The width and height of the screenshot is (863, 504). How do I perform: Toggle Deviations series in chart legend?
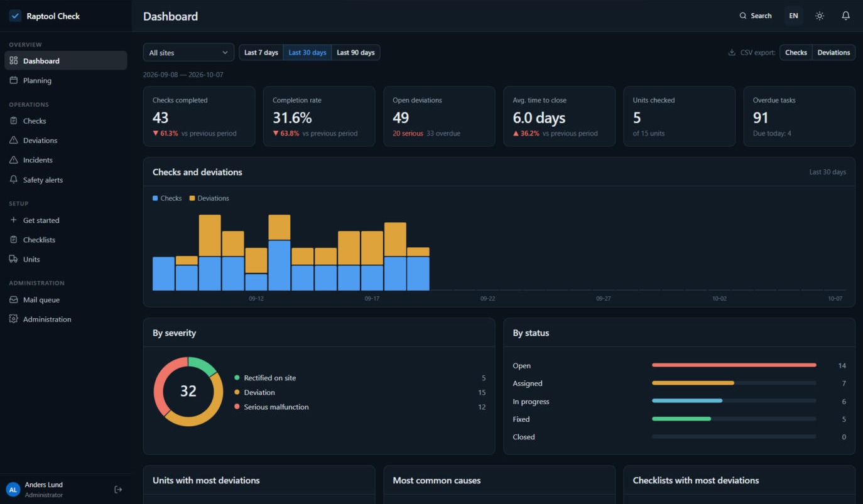209,198
